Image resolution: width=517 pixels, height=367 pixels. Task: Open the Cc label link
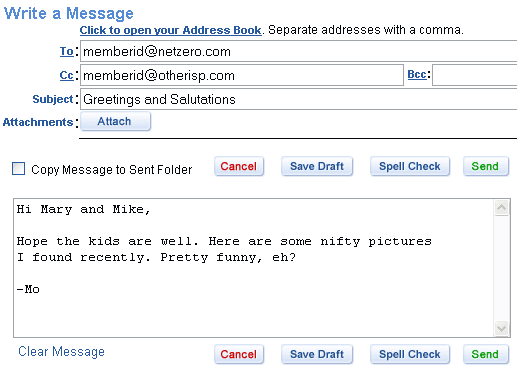[x=67, y=75]
